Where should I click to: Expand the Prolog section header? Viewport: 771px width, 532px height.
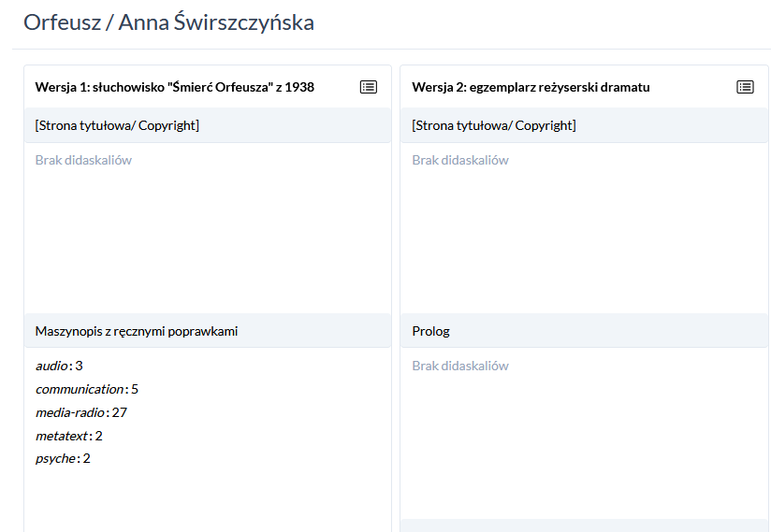[x=431, y=331]
